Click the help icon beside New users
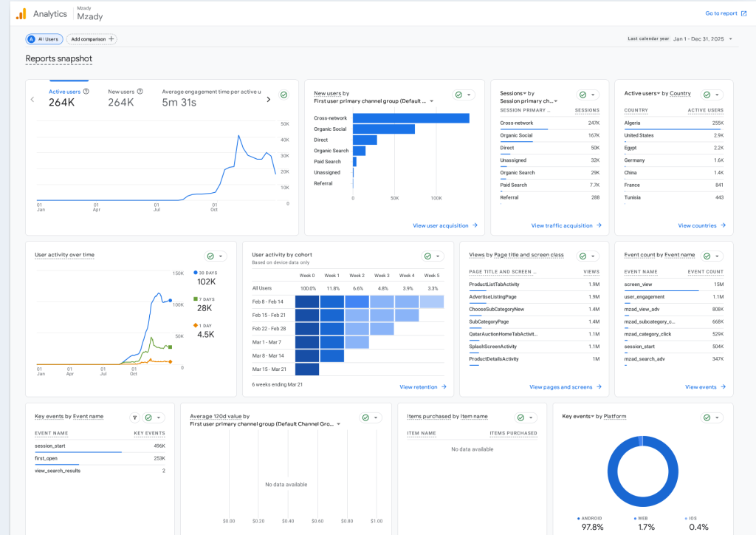 click(140, 92)
